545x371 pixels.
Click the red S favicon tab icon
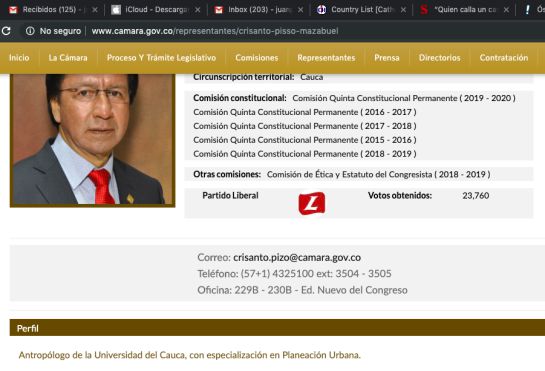point(424,10)
